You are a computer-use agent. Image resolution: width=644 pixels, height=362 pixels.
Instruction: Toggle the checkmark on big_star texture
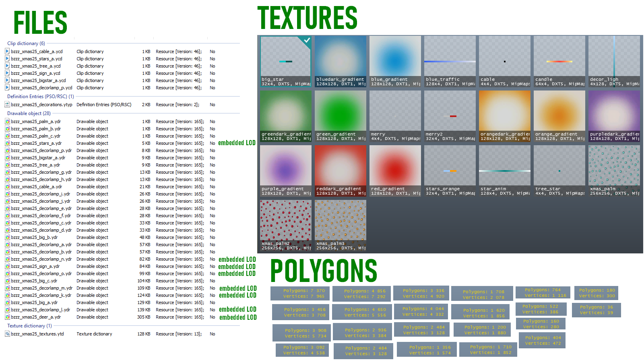pos(307,40)
